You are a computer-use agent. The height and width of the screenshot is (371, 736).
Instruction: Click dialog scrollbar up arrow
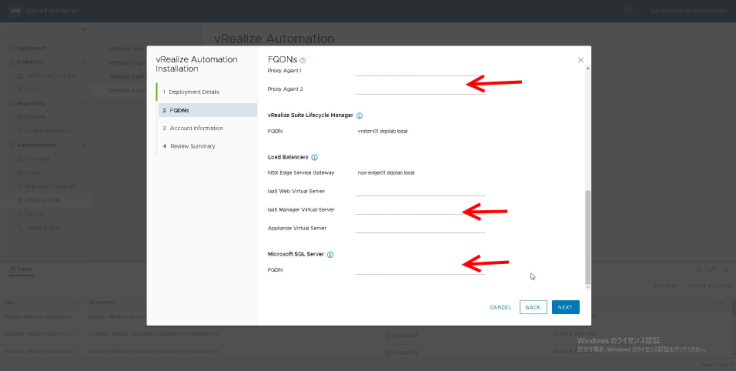(x=588, y=69)
